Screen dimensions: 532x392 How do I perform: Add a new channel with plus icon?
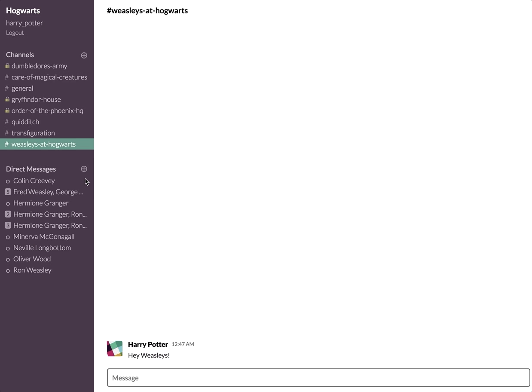coord(84,55)
